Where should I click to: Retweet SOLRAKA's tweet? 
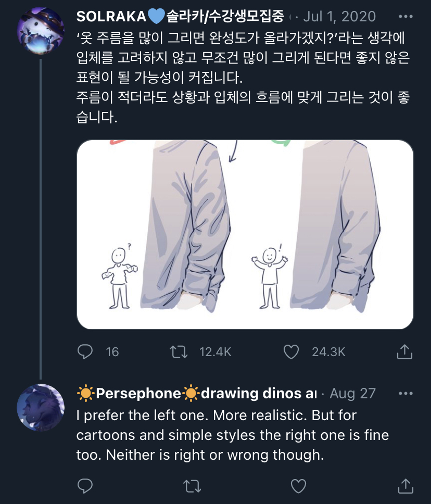pos(179,351)
